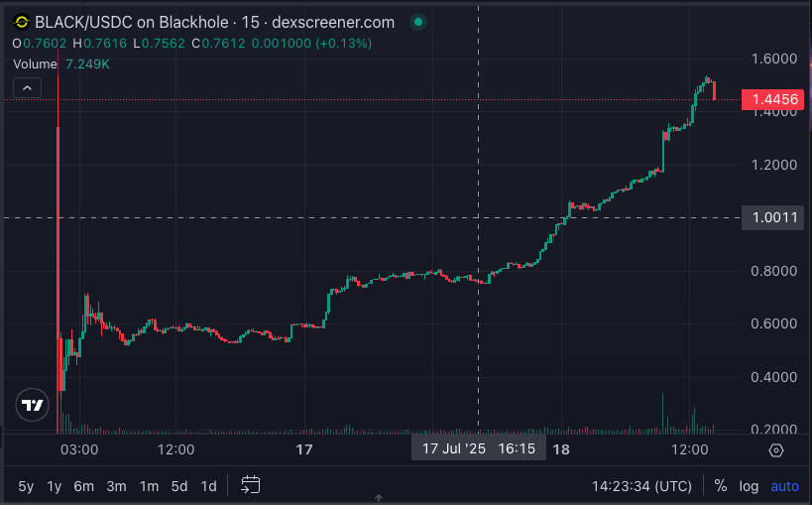Select the 3m time range

tap(117, 486)
